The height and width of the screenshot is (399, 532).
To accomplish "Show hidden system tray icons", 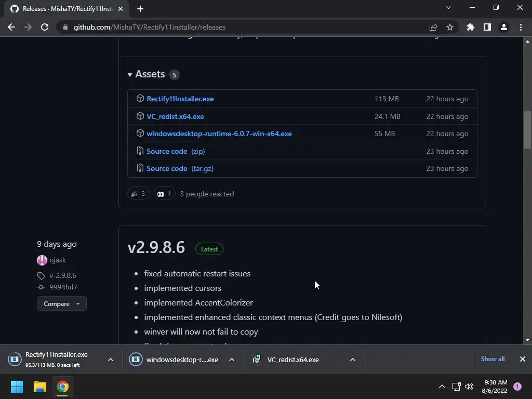I will pyautogui.click(x=442, y=386).
